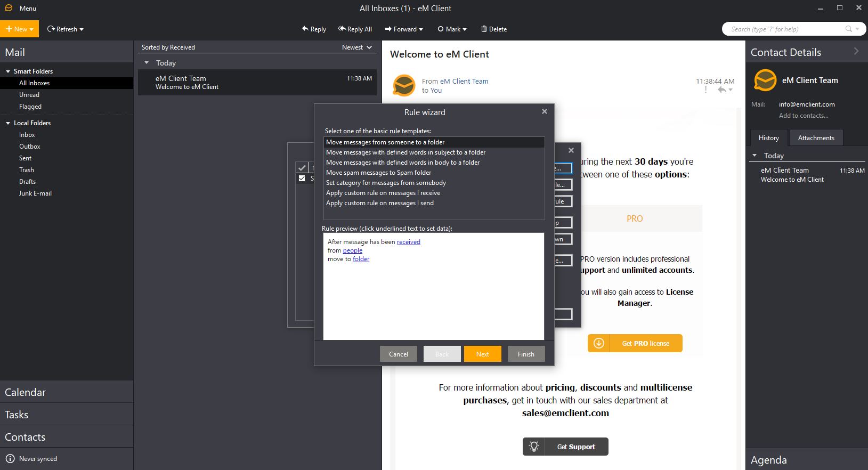Click the Forward toolbar button
This screenshot has height=470, width=868.
[401, 29]
